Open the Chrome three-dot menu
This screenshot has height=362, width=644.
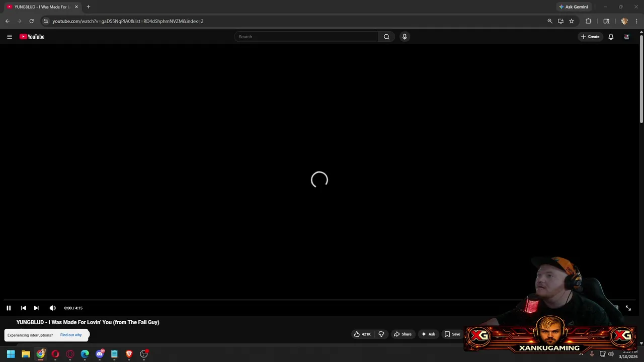[x=636, y=21]
